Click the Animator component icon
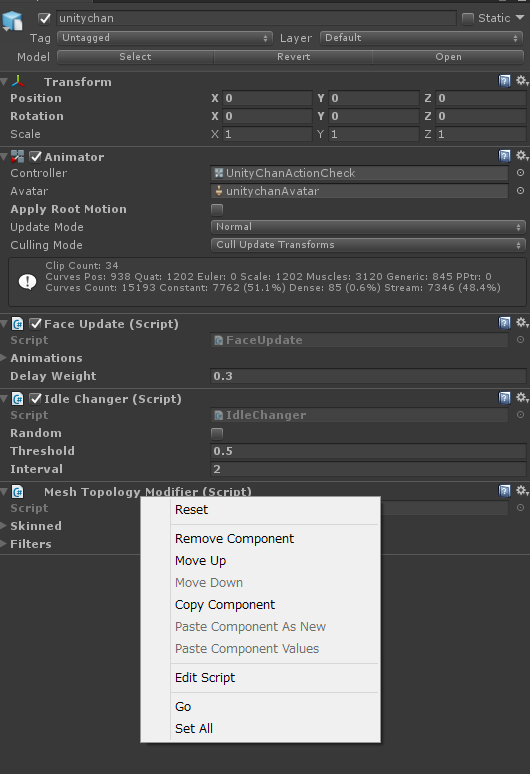Screen dimensions: 530x774 click(x=17, y=157)
